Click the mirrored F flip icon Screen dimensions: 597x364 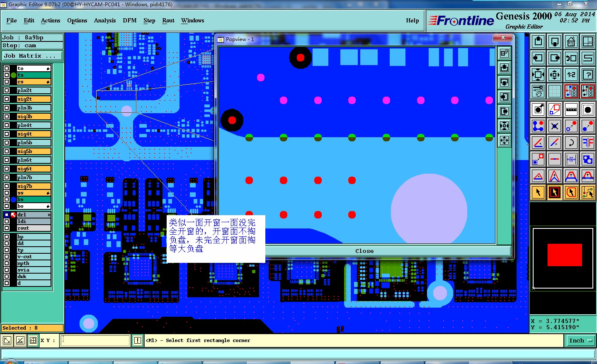[x=588, y=143]
